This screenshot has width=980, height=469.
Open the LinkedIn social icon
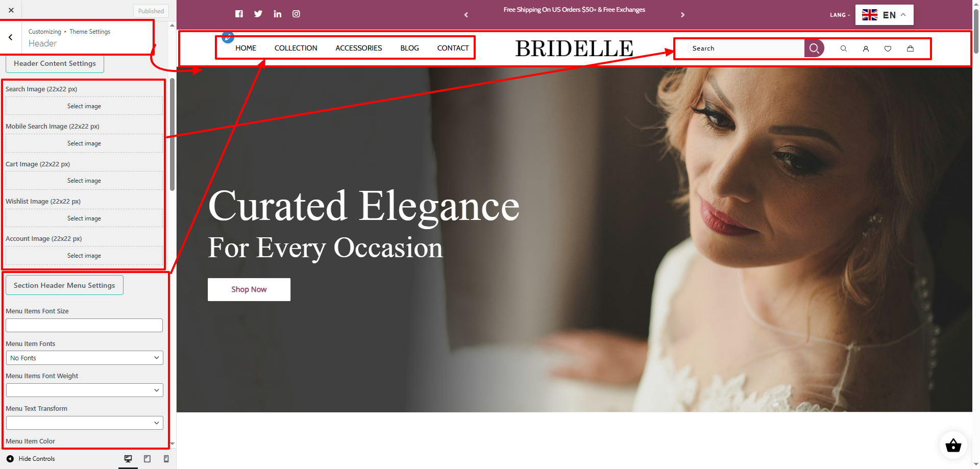pos(277,14)
